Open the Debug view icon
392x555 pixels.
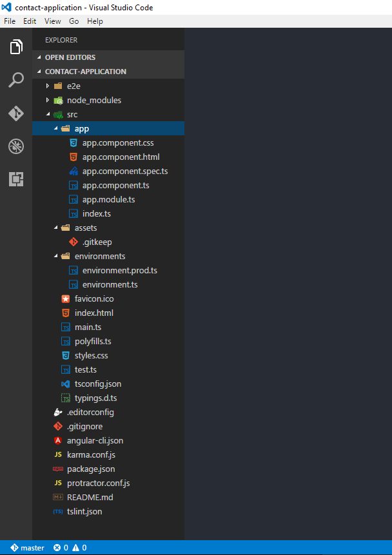coord(16,146)
